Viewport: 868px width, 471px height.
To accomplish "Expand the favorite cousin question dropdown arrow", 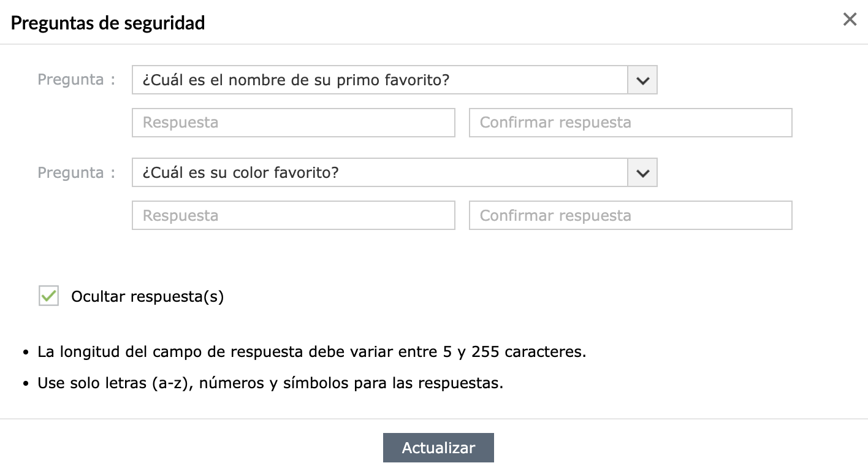I will pos(642,80).
